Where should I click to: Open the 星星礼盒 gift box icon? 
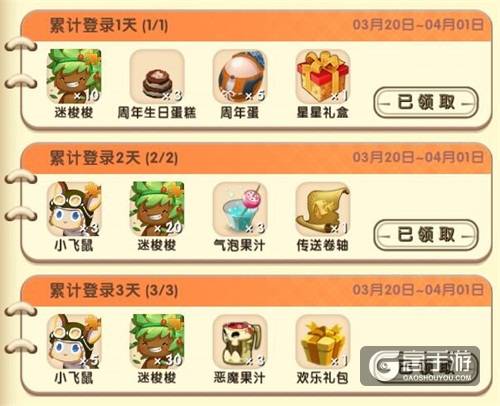323,76
